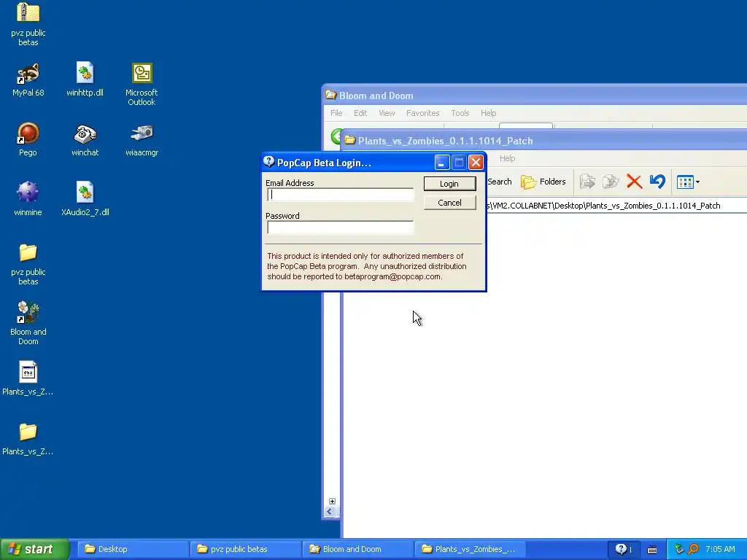Screen dimensions: 747x560
Task: Click the 7:05 AM system clock
Action: pos(720,549)
